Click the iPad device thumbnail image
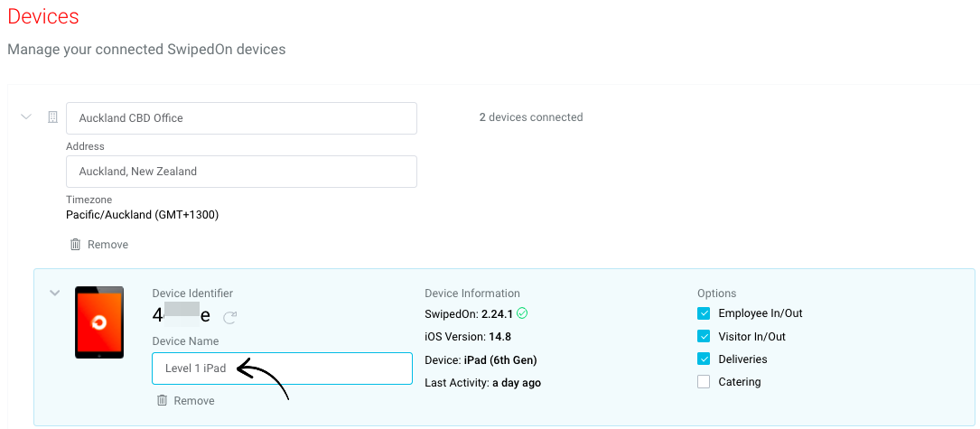980x429 pixels. [99, 322]
